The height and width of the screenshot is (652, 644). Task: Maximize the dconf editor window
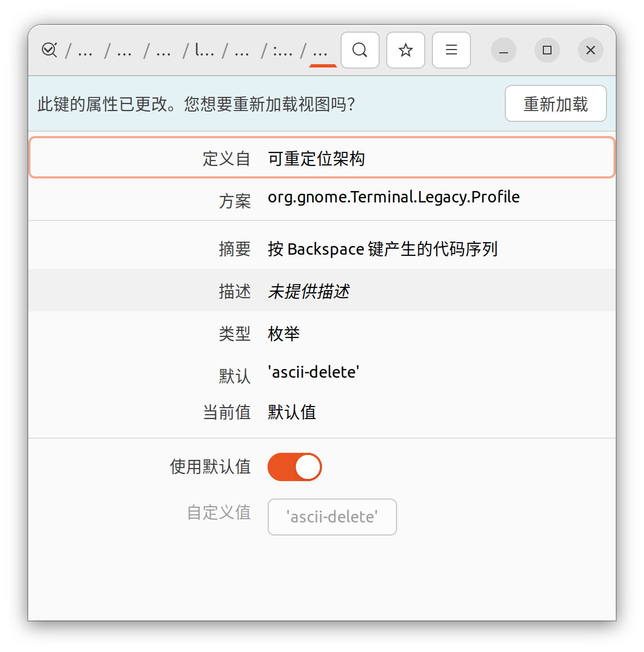tap(547, 50)
